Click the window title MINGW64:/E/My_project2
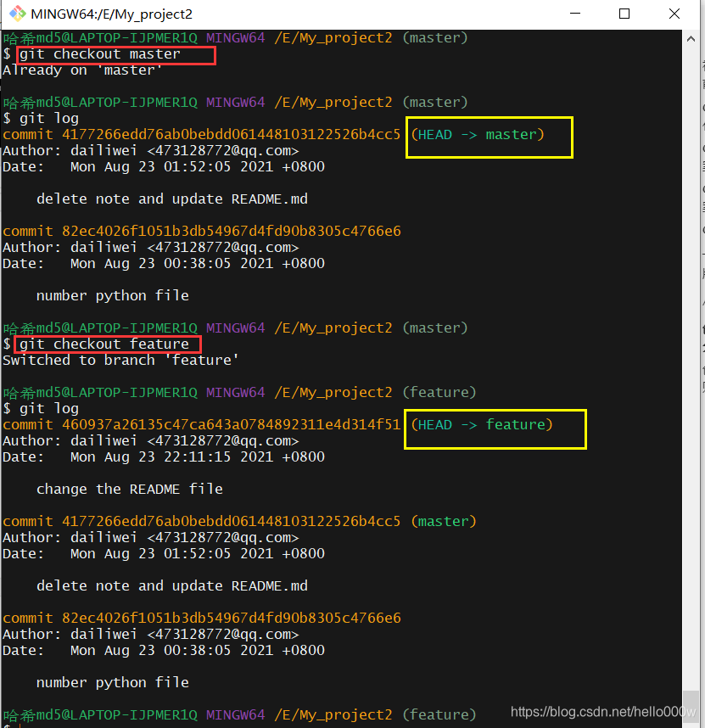Viewport: 705px width, 728px height. click(x=111, y=14)
